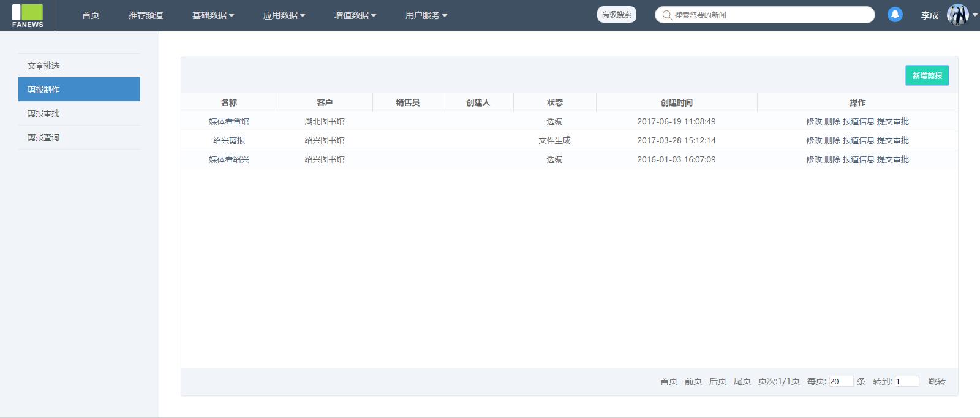Image resolution: width=980 pixels, height=418 pixels.
Task: Click the 新增剪报 button
Action: pyautogui.click(x=927, y=75)
